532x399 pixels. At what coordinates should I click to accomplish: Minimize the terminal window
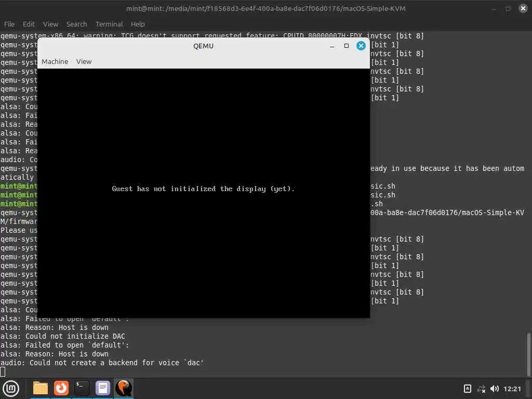click(x=494, y=9)
